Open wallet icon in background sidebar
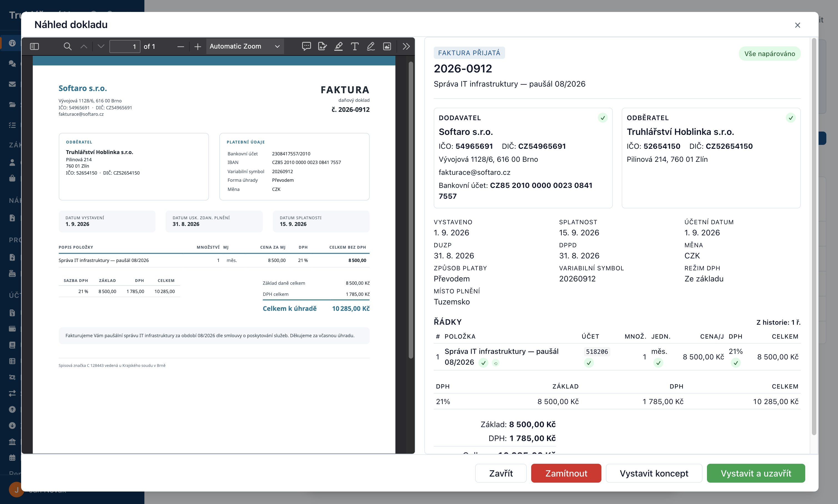The height and width of the screenshot is (504, 838). 12,328
